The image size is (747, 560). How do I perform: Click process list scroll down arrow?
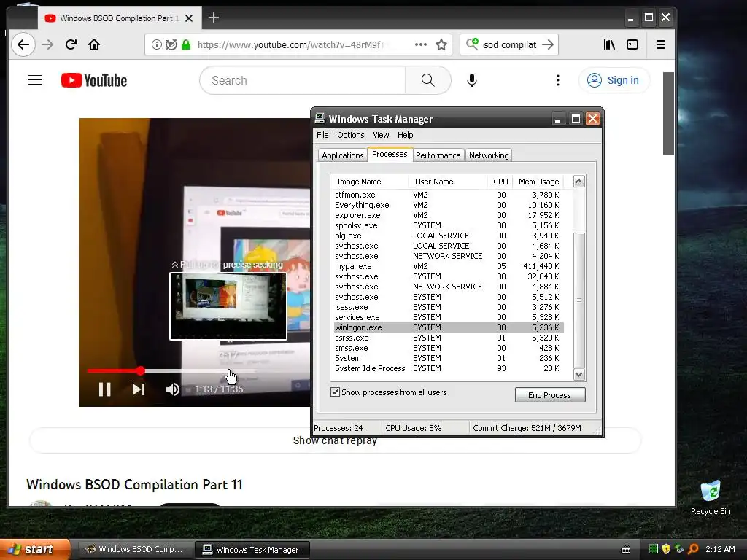point(578,374)
